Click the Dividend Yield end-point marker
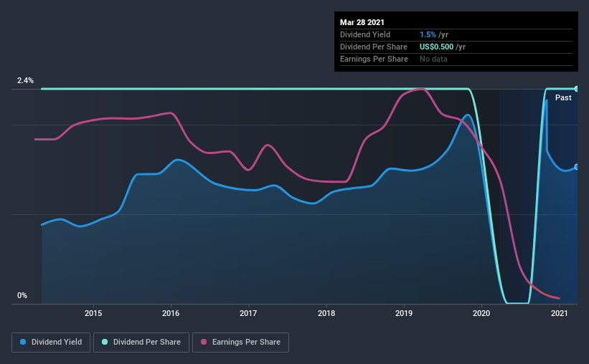589x364 pixels. pyautogui.click(x=577, y=167)
